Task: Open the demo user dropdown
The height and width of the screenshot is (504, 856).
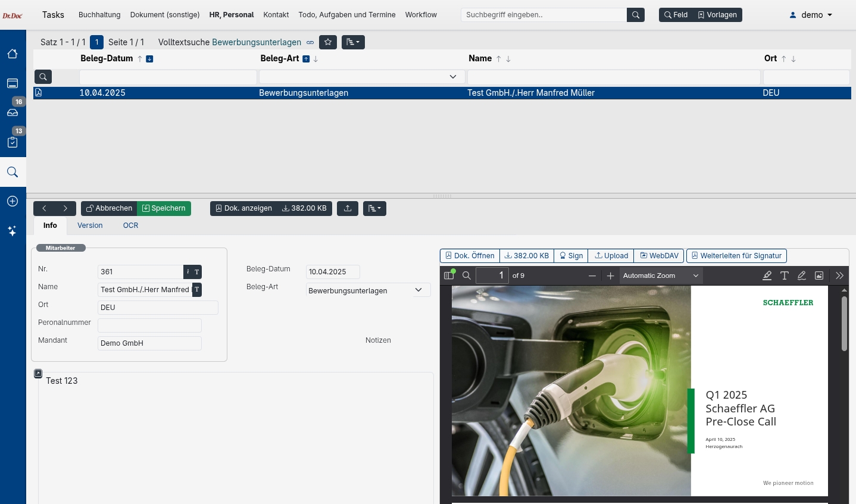Action: click(811, 15)
